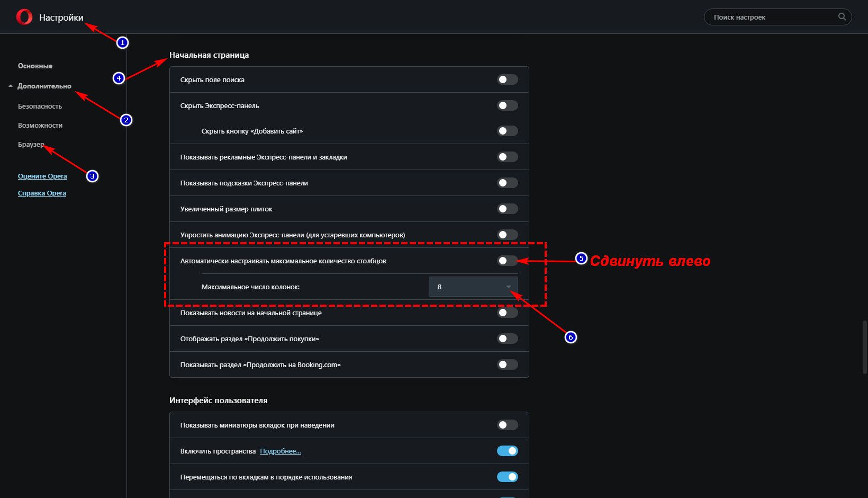Toggle Скрыть поле поиска switch
This screenshot has width=868, height=498.
tap(508, 79)
